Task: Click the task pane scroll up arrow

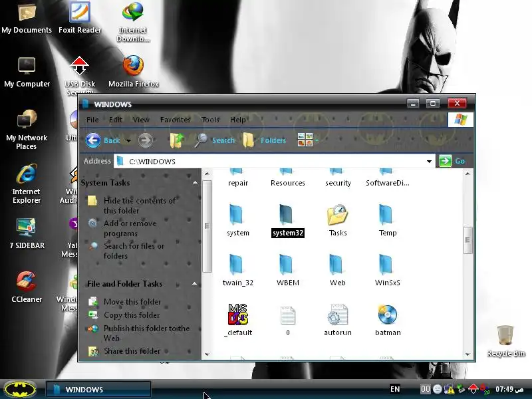Action: click(207, 174)
